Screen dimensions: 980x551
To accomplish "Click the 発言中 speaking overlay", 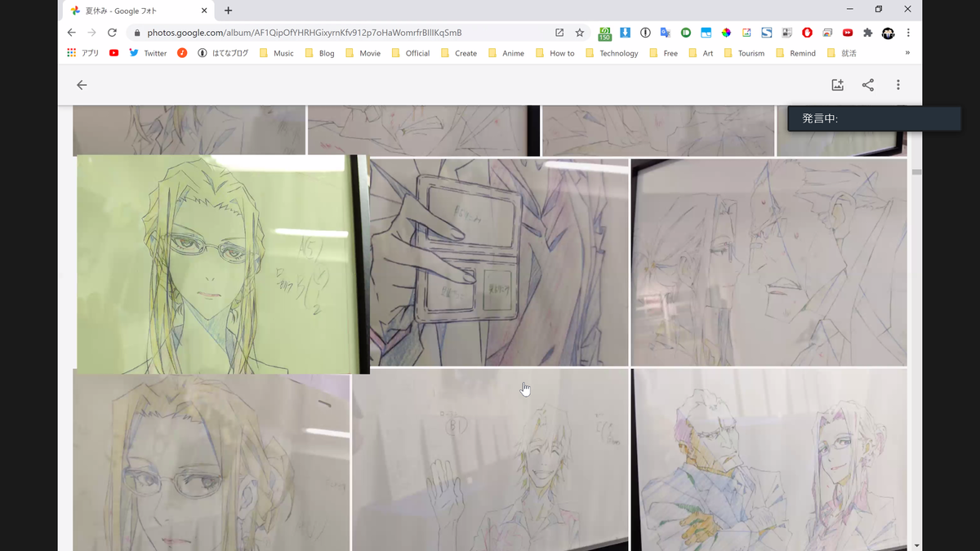I will 875,118.
